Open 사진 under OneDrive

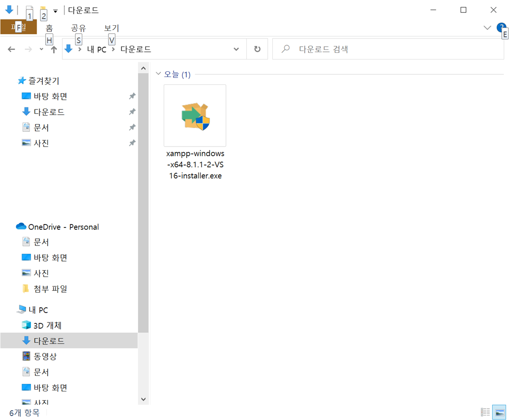41,273
